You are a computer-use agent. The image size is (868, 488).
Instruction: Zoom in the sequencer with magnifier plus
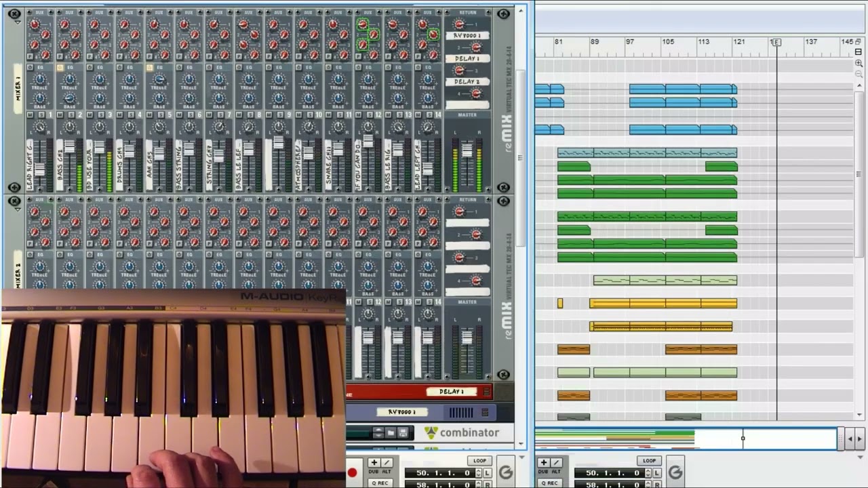point(859,63)
